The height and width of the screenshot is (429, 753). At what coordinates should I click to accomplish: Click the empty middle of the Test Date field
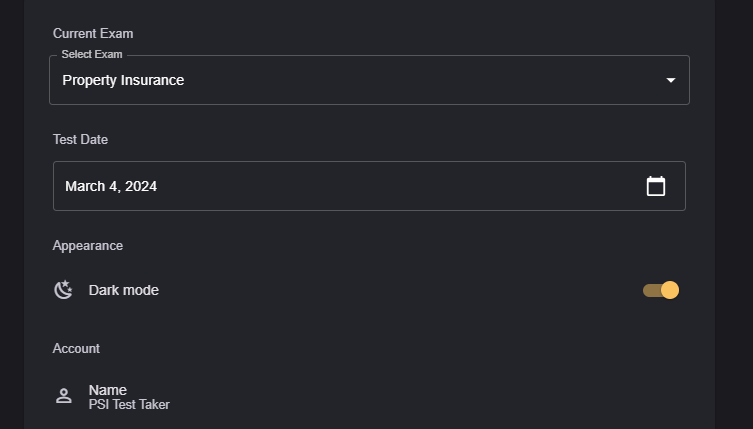click(400, 186)
